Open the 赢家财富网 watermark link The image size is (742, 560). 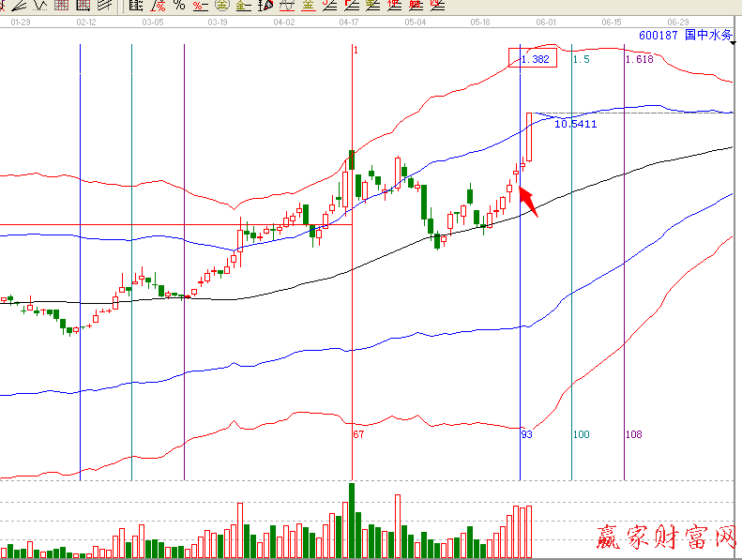[x=666, y=537]
